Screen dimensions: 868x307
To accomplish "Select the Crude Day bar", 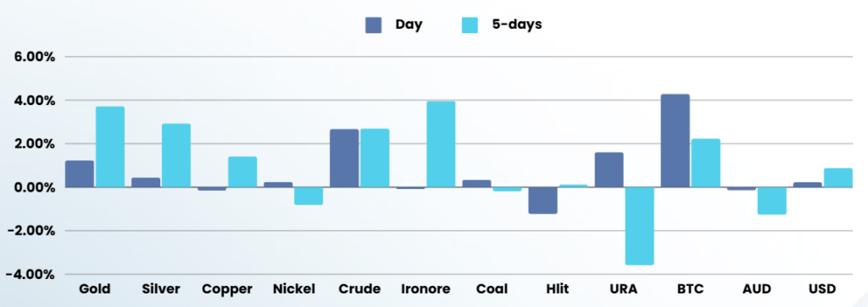I will (x=344, y=158).
